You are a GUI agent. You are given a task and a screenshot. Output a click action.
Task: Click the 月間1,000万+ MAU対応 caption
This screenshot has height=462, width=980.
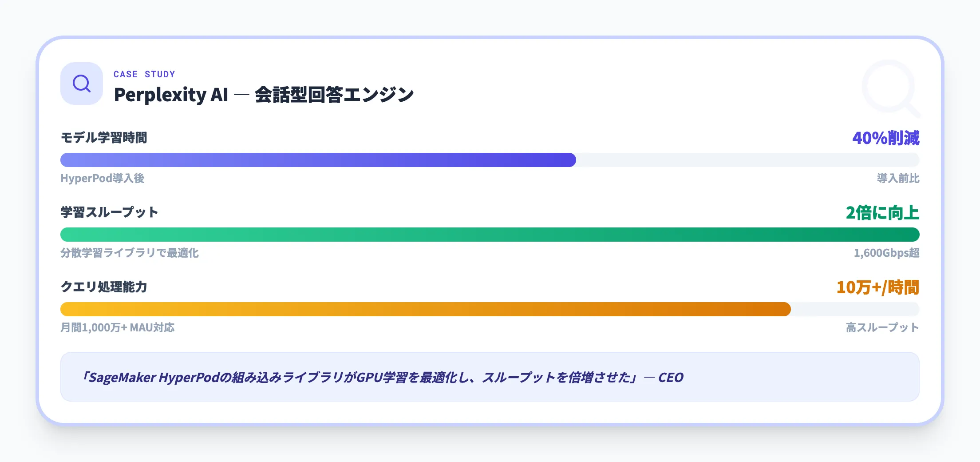click(118, 327)
